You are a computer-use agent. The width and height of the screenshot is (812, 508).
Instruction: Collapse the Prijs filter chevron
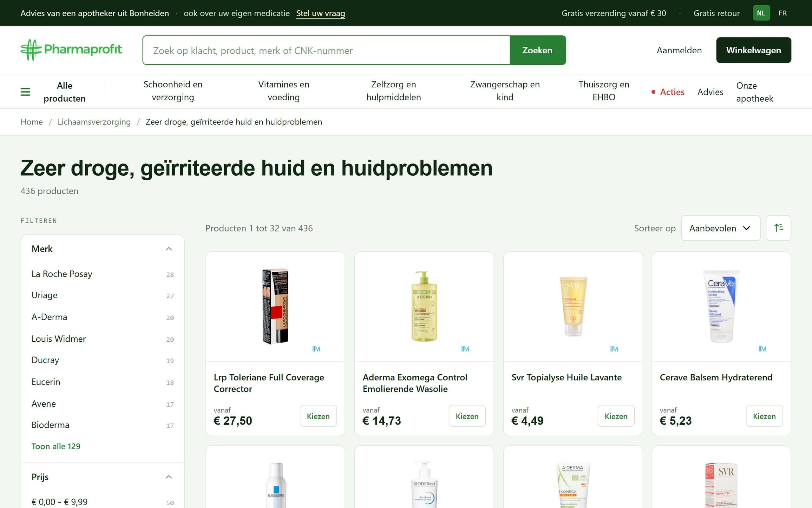(x=169, y=477)
